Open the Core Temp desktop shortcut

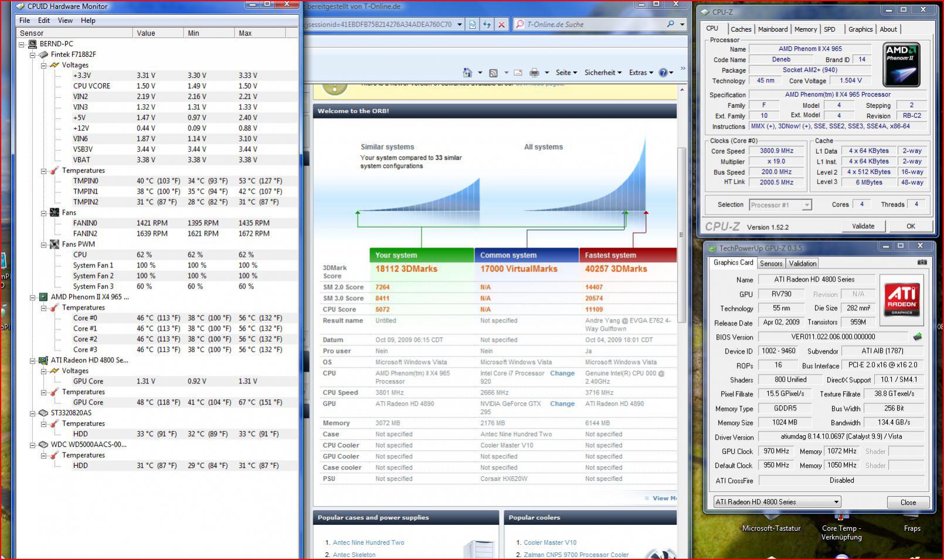pyautogui.click(x=841, y=527)
